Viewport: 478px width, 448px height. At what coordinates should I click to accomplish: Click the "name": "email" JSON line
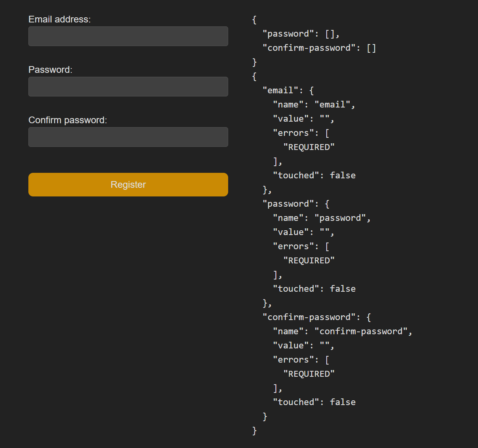[x=314, y=105]
